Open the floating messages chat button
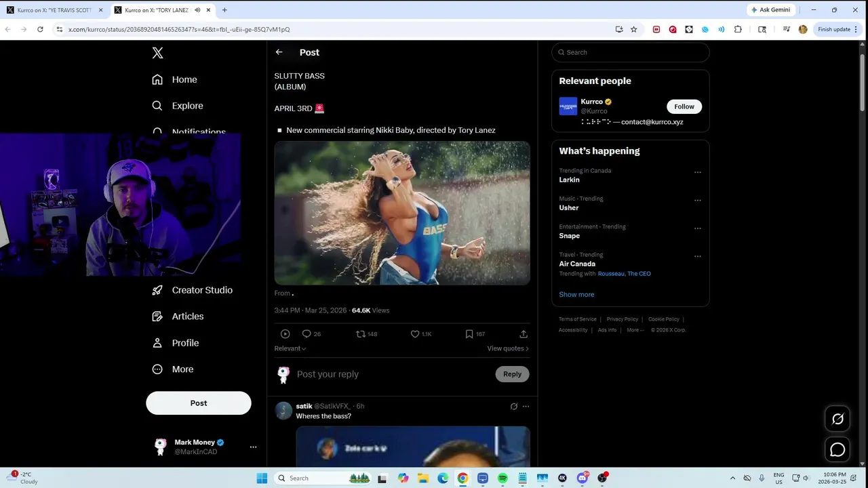 click(837, 449)
